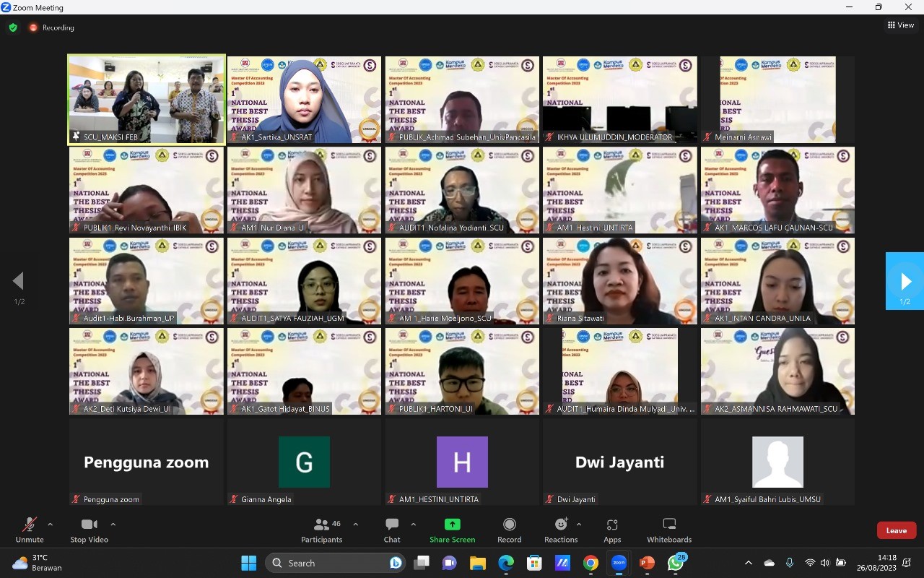Click the green encryption shield icon

[13, 27]
